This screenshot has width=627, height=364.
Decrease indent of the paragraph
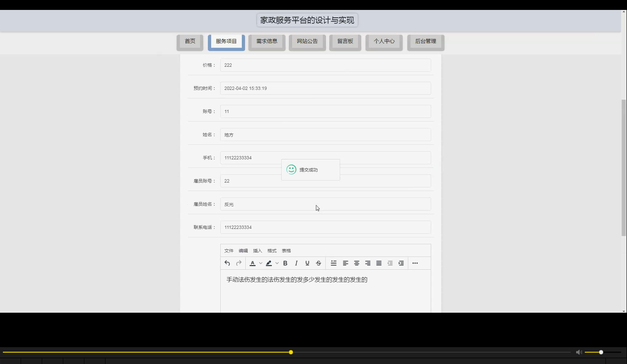[x=390, y=263]
